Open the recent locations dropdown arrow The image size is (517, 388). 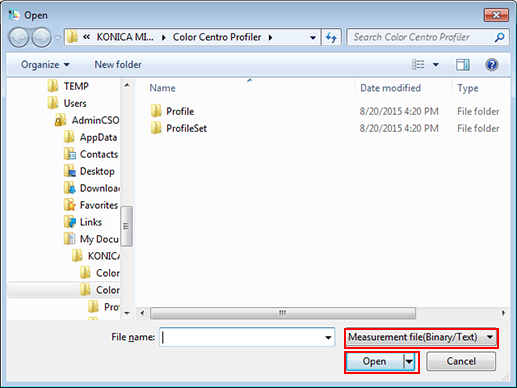(58, 38)
